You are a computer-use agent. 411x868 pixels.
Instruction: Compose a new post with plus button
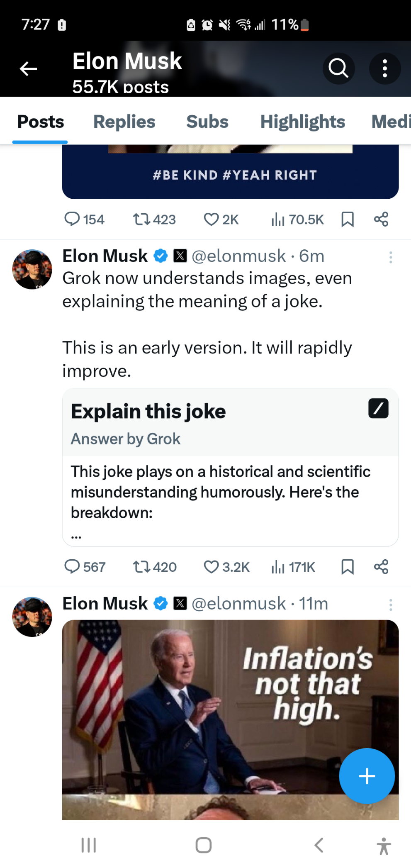[367, 776]
